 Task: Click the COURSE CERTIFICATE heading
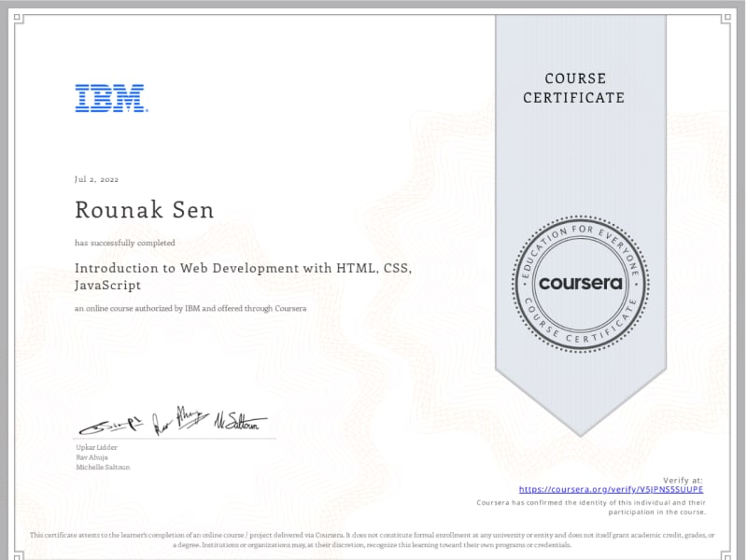[574, 88]
